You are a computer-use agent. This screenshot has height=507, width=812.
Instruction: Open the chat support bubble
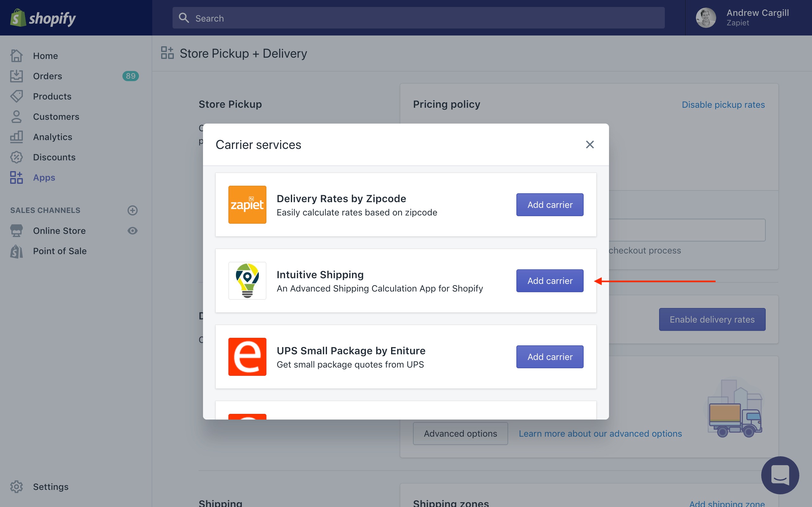point(780,475)
